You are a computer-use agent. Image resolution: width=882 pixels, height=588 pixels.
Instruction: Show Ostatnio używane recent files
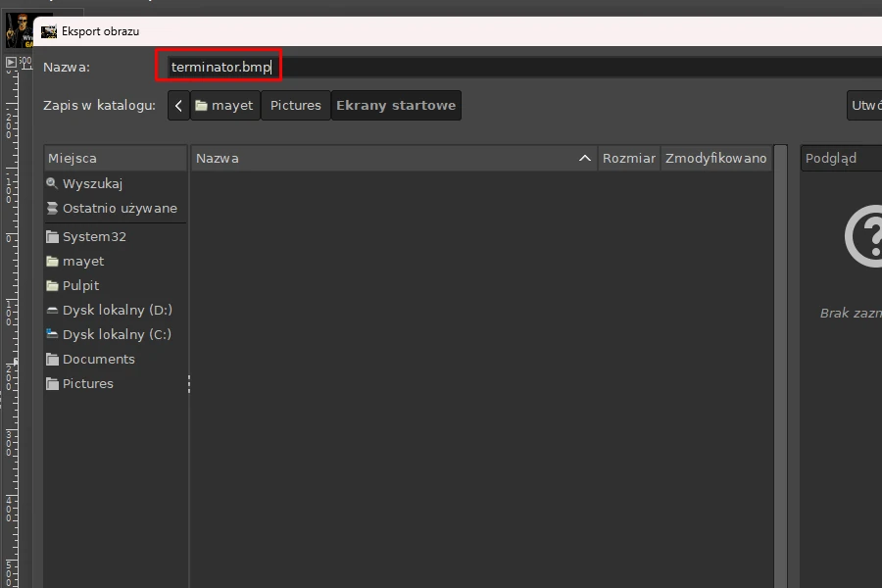pyautogui.click(x=116, y=208)
